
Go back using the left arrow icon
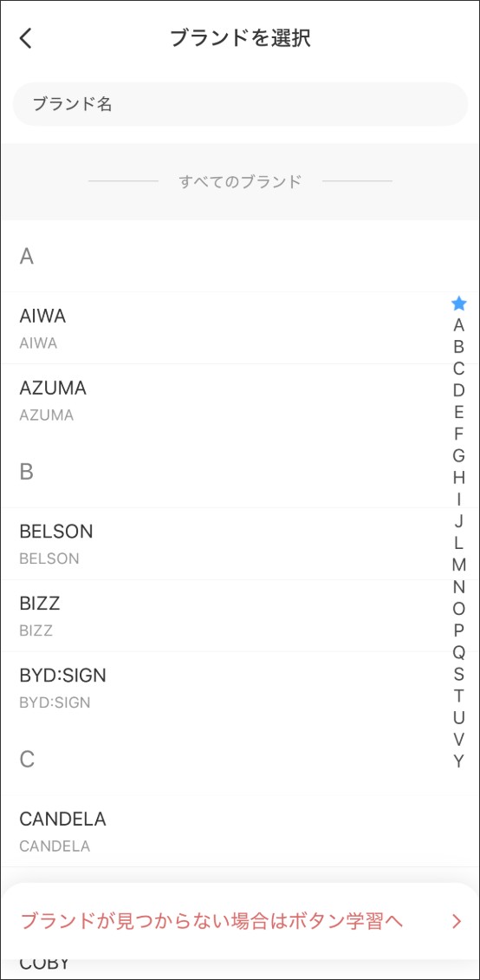[26, 38]
